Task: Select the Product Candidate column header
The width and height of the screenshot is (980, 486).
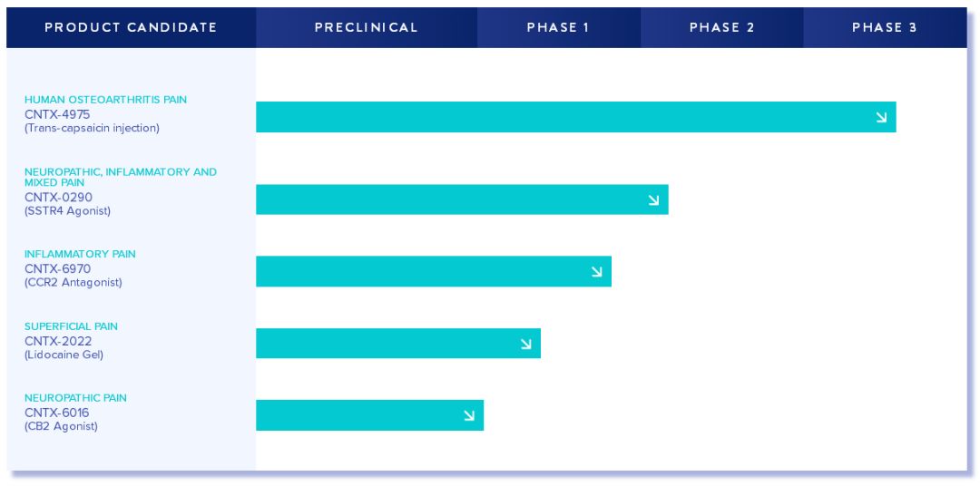Action: click(132, 27)
